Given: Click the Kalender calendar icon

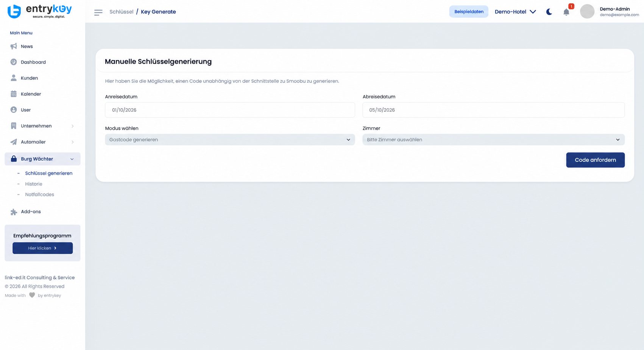Looking at the screenshot, I should [x=14, y=94].
